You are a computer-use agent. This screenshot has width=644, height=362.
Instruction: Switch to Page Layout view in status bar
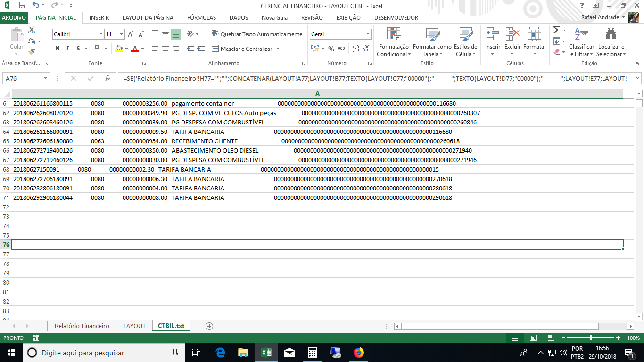(533, 338)
